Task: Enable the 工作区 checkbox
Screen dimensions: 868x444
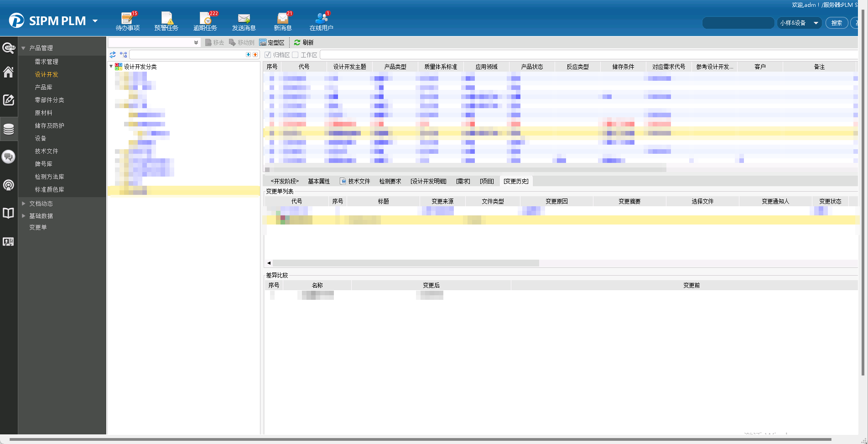Action: tap(295, 55)
